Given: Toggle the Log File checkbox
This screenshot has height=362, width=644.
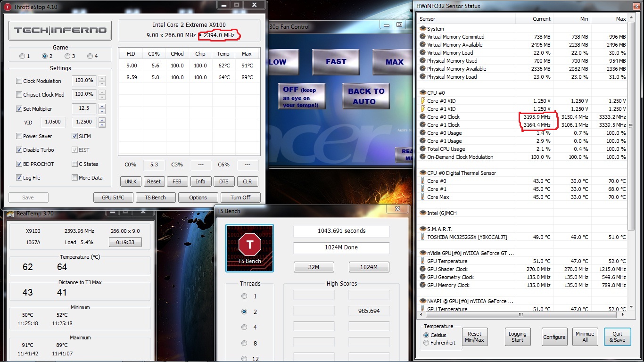Looking at the screenshot, I should coord(19,178).
